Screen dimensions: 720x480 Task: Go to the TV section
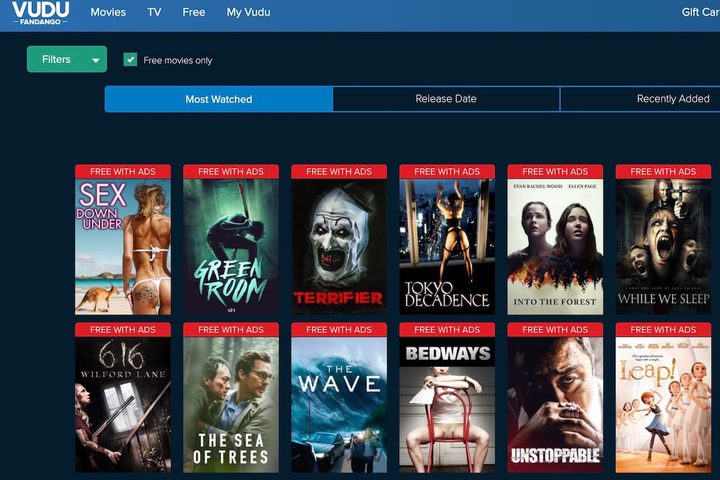pyautogui.click(x=154, y=12)
